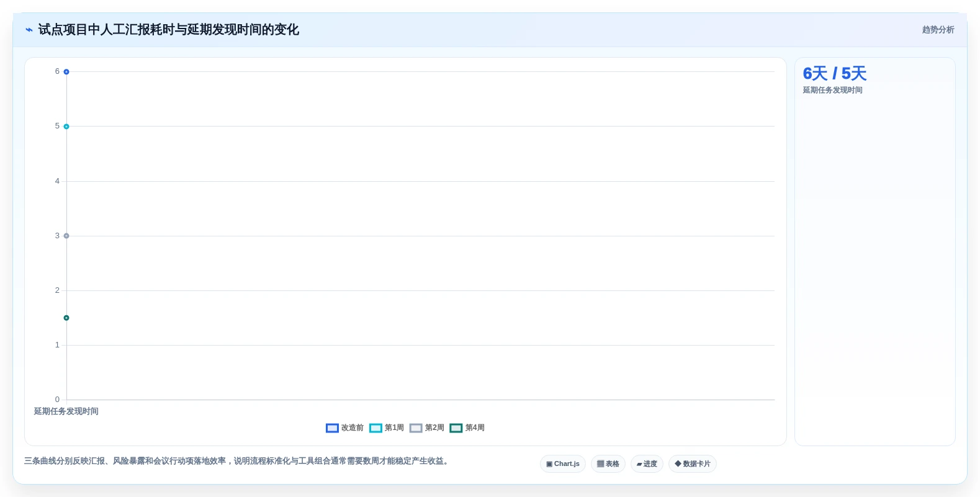
Task: Click the x-axis label 延期任务发现时间
Action: (x=66, y=411)
